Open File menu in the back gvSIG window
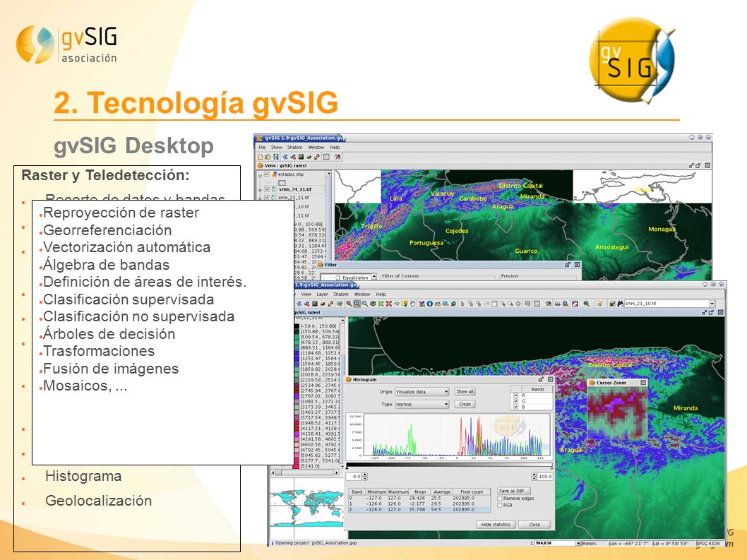The height and width of the screenshot is (560, 747). pos(262,148)
